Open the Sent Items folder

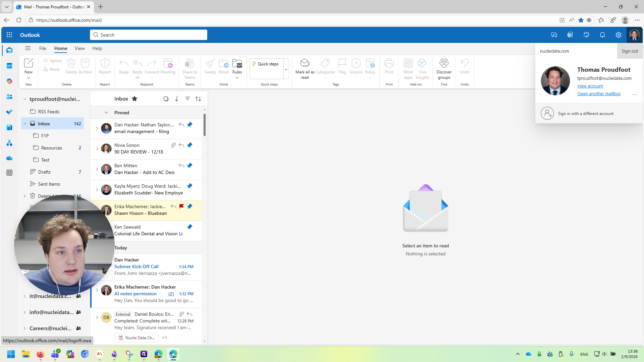tap(52, 184)
